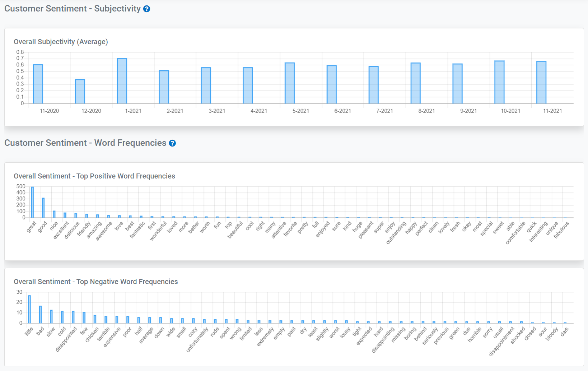The width and height of the screenshot is (588, 371).
Task: Click the 'cold' negative word bar
Action: coord(62,317)
